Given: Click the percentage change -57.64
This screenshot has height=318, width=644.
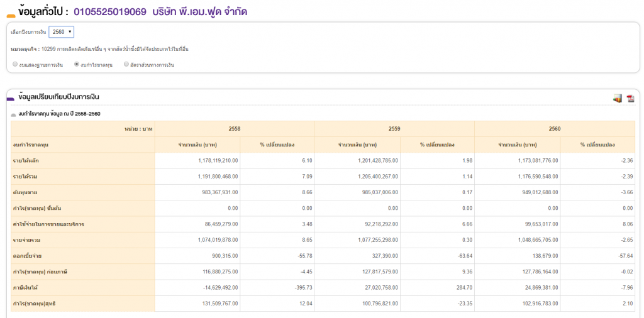Looking at the screenshot, I should click(x=626, y=256).
